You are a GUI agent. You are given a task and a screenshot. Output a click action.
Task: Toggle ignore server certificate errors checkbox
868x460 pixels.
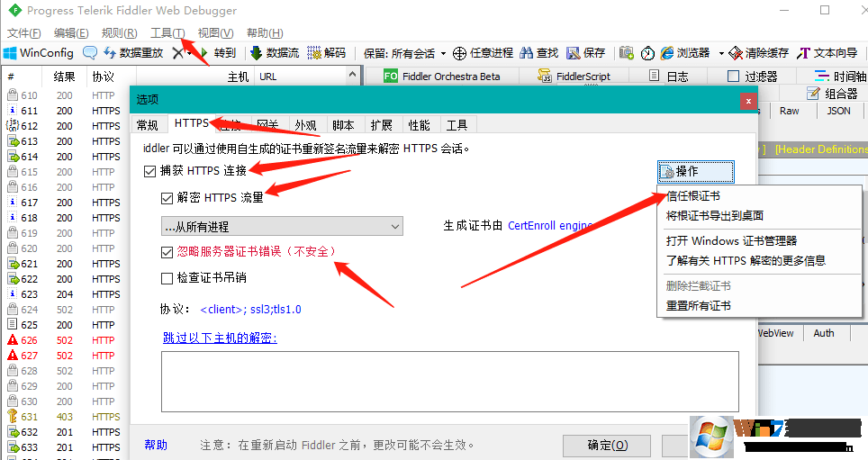(x=167, y=252)
